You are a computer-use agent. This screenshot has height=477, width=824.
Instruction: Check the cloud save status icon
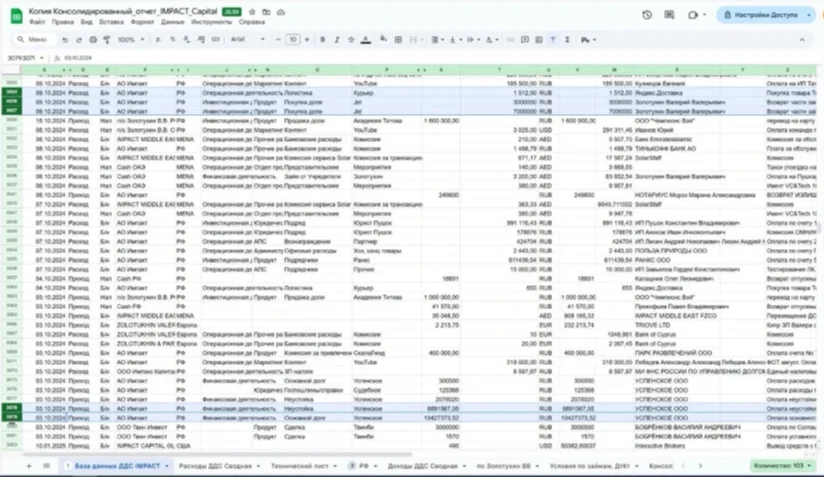[281, 12]
